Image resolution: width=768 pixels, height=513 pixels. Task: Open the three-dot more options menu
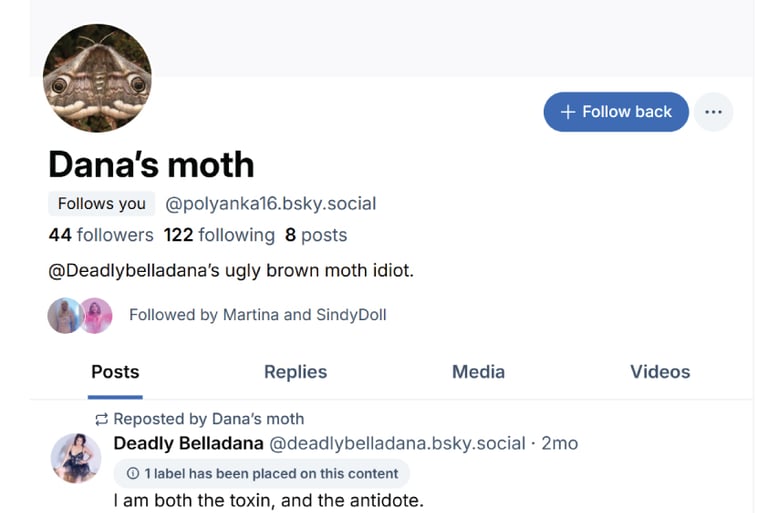[713, 112]
